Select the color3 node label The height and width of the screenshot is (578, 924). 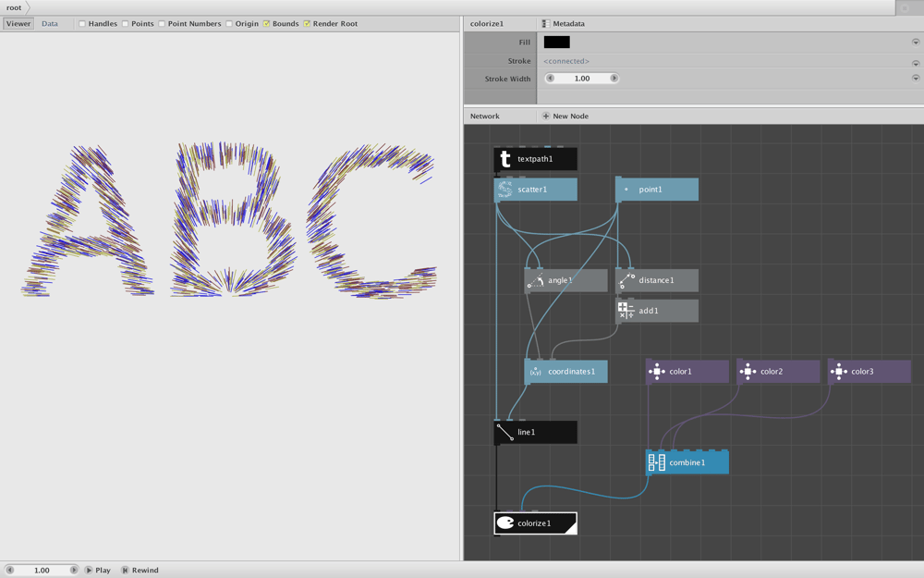pos(862,372)
